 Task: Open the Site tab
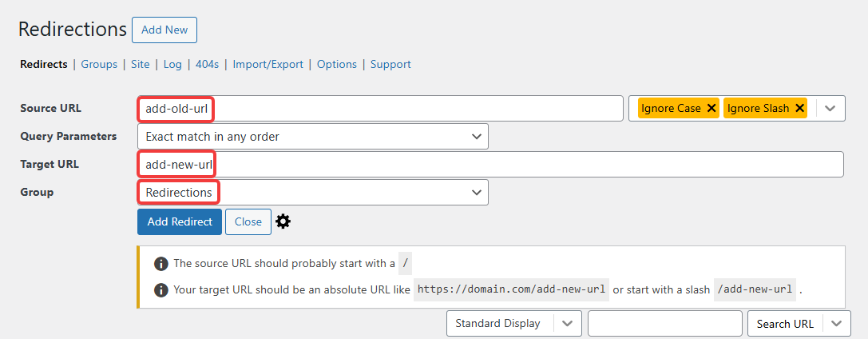140,64
